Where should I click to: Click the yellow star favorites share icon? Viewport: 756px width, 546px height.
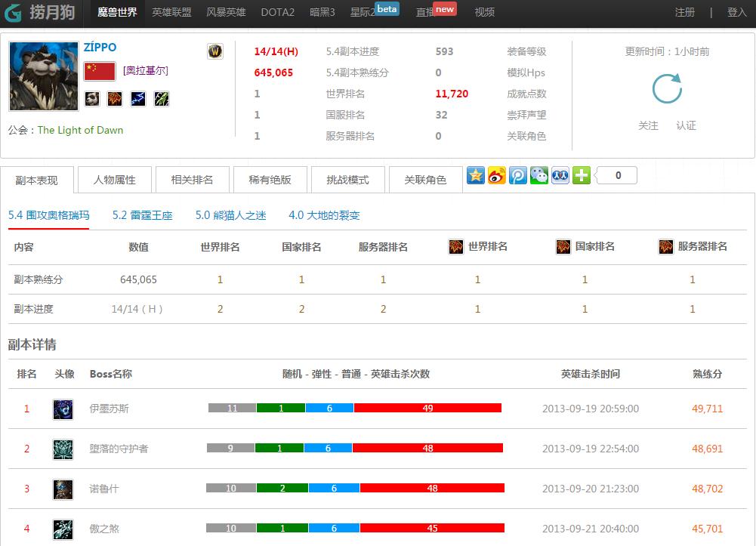tap(475, 175)
